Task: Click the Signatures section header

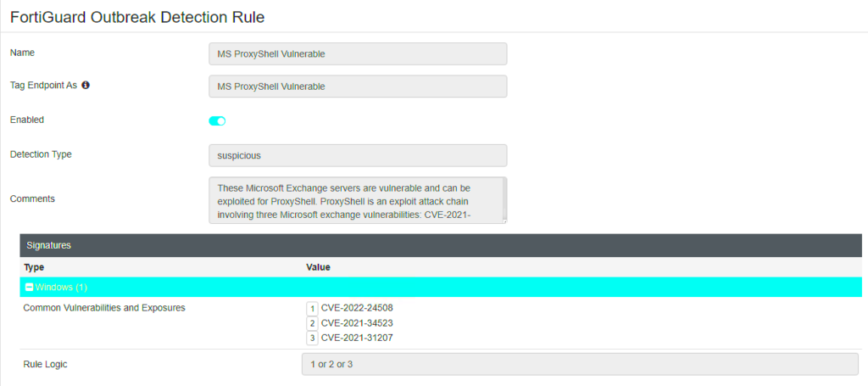Action: coord(48,245)
